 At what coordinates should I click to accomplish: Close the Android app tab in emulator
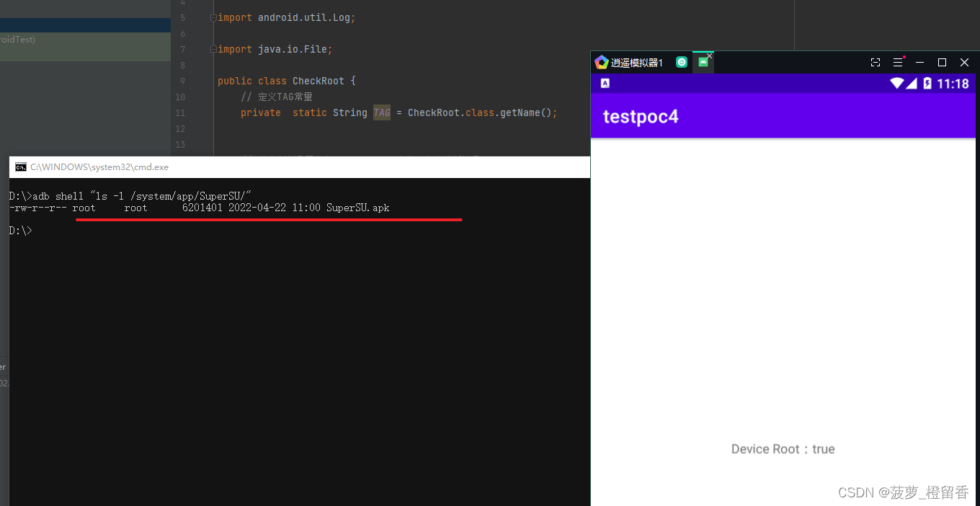point(710,55)
